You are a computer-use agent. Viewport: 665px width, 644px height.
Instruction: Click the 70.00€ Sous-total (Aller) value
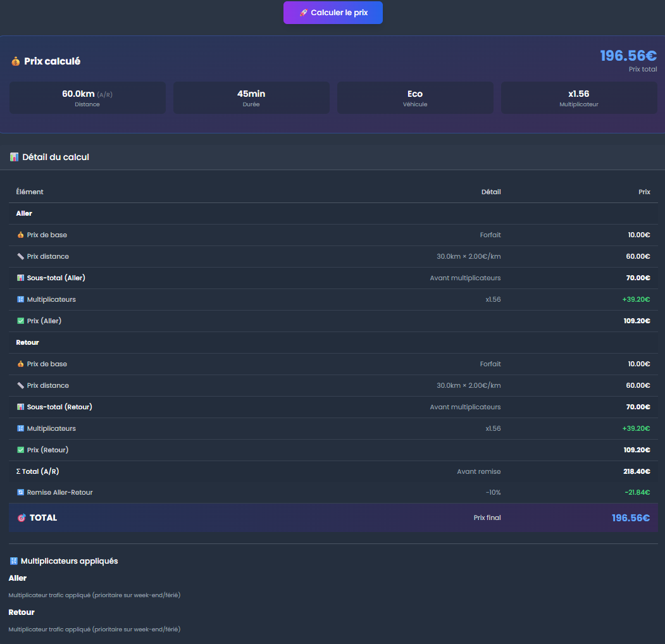638,278
